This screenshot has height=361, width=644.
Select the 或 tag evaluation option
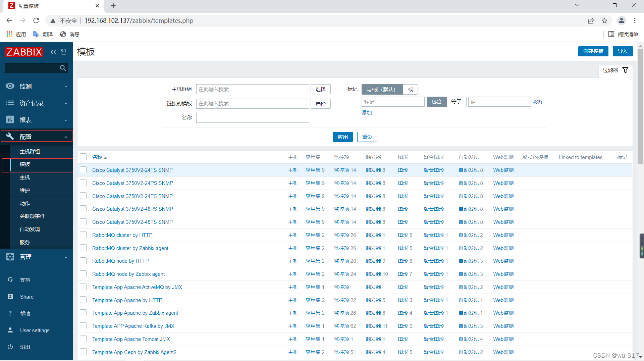(x=410, y=90)
